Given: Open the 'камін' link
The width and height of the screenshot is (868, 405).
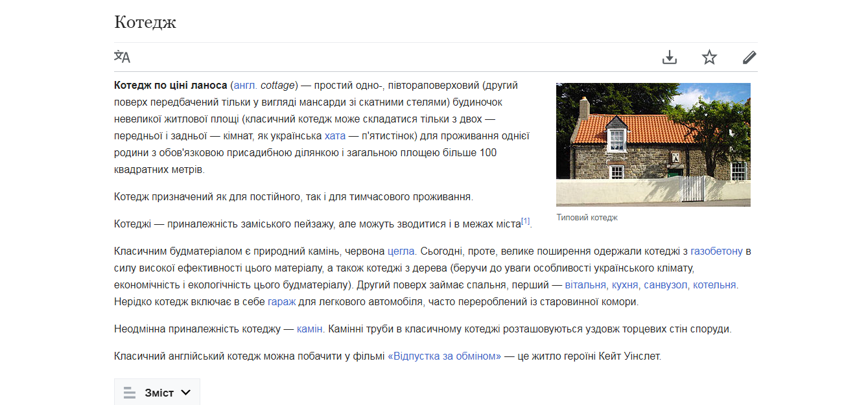Looking at the screenshot, I should point(310,329).
